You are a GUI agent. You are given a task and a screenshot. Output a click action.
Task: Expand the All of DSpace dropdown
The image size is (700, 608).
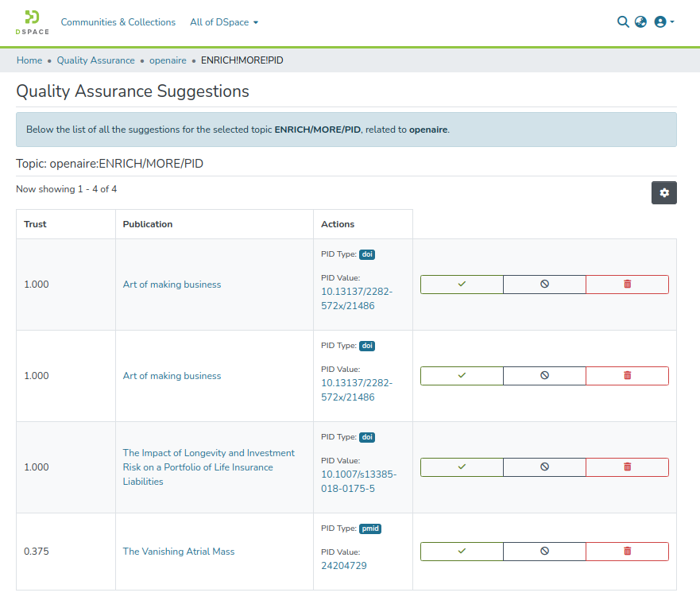point(224,22)
